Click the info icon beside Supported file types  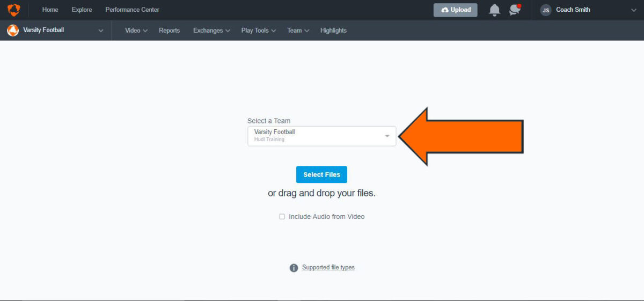294,268
